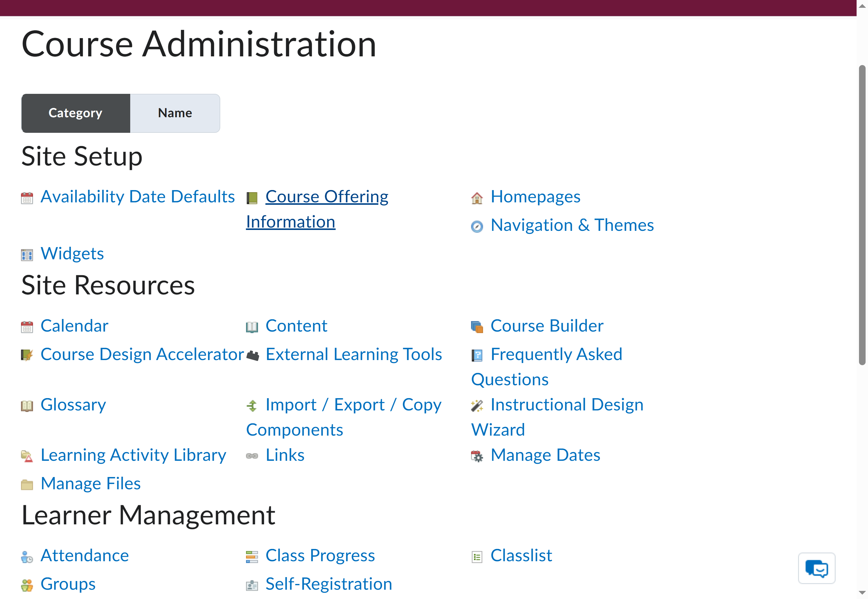Click the calendar icon beside Availability Date Defaults
This screenshot has width=868, height=599.
click(x=27, y=198)
